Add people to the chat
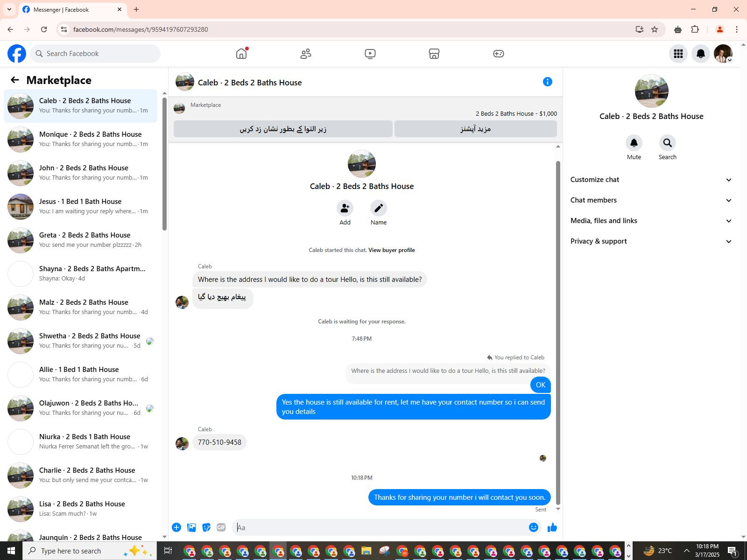Image resolution: width=747 pixels, height=560 pixels. click(x=345, y=208)
